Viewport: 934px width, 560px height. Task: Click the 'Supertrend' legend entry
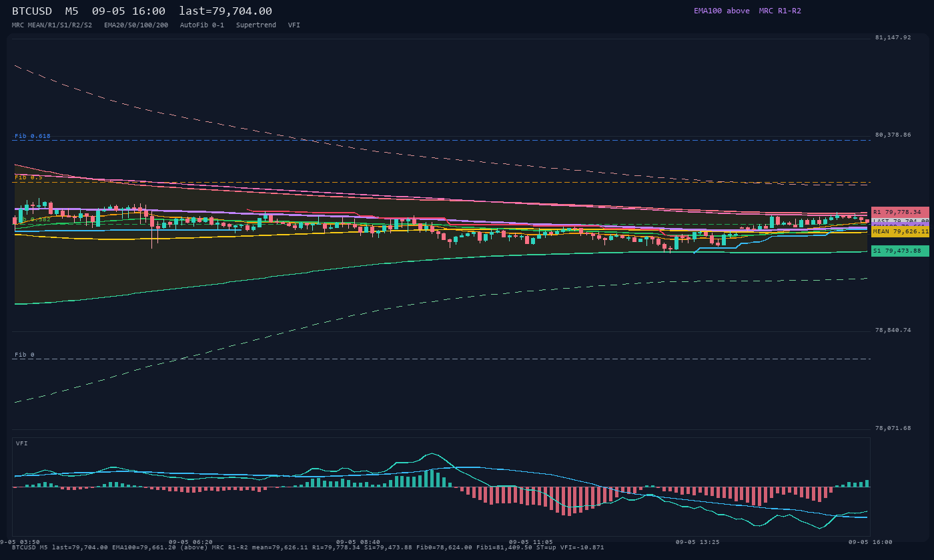pos(256,25)
